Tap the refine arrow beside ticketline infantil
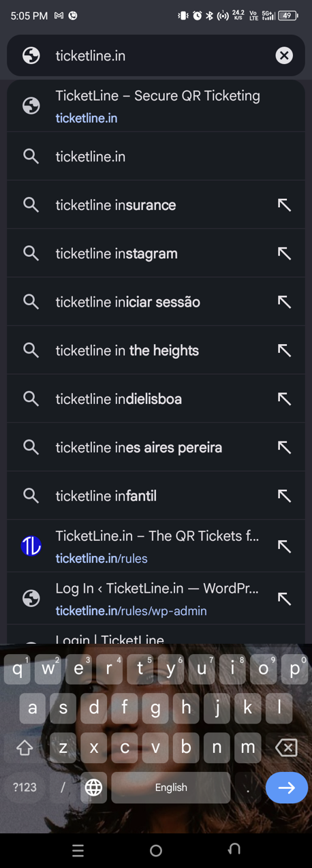This screenshot has height=868, width=312. [284, 496]
